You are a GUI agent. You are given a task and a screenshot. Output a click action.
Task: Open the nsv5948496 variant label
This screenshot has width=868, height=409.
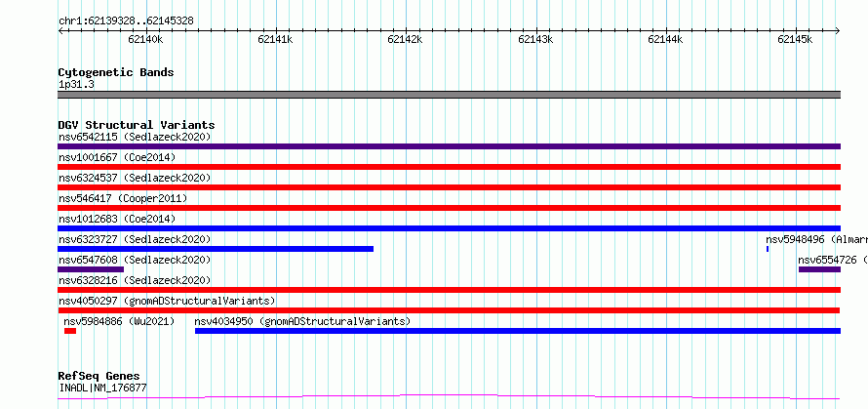pos(816,239)
